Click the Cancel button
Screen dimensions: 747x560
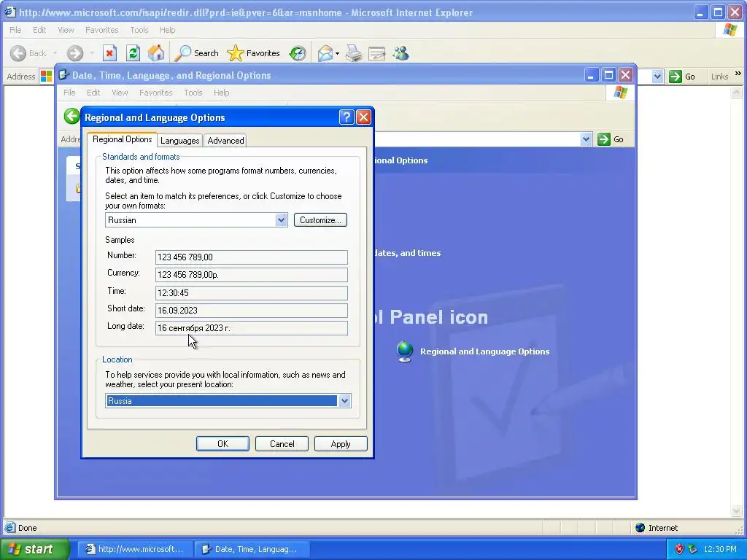pyautogui.click(x=282, y=444)
